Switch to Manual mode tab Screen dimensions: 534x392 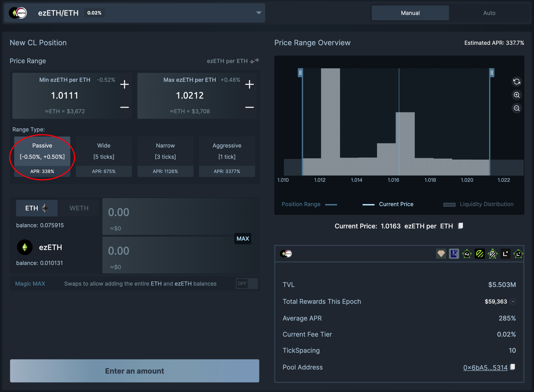[x=410, y=13]
